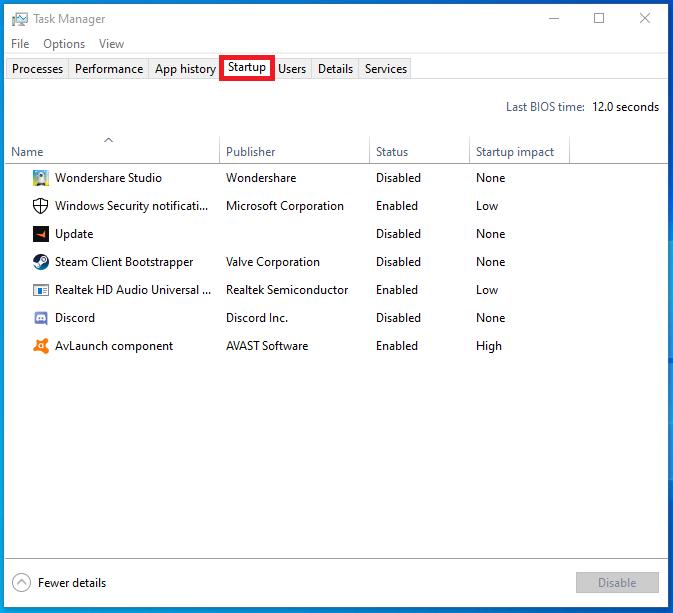Close the Task Manager window
The width and height of the screenshot is (673, 613).
coord(645,18)
